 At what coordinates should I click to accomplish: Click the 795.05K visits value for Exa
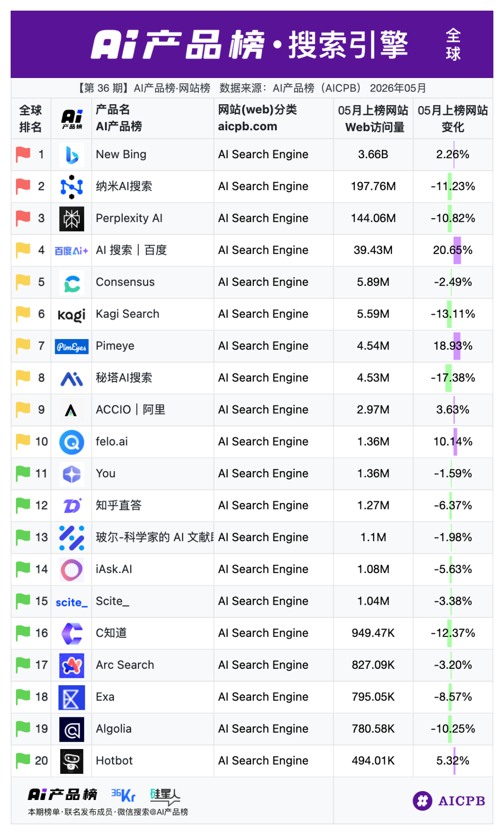(x=373, y=697)
